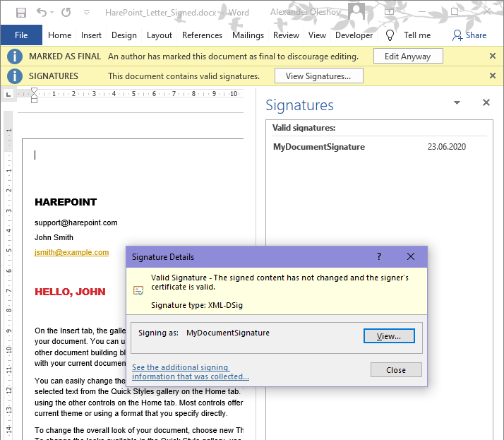
Task: Open the File tab
Action: pos(21,35)
